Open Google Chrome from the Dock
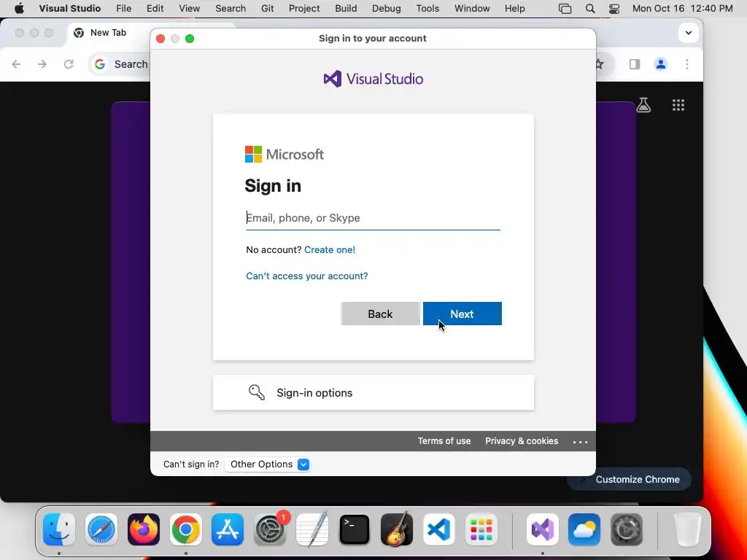Viewport: 747px width, 560px height. pyautogui.click(x=185, y=529)
